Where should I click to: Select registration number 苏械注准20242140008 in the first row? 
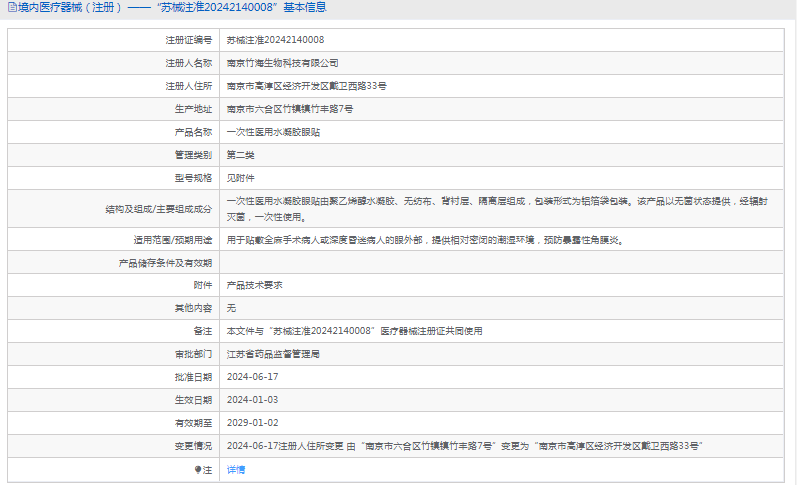click(275, 40)
